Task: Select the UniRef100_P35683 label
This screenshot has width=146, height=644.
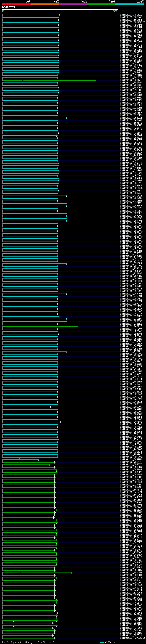Action: [x=131, y=552]
